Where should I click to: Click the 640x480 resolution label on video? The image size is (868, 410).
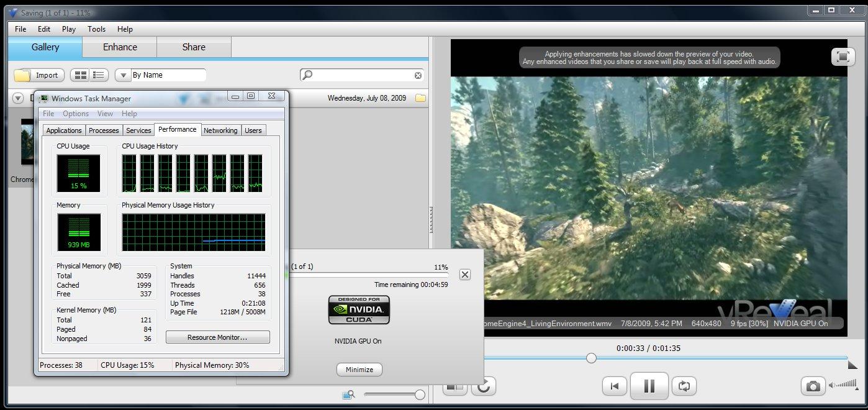[x=707, y=324]
